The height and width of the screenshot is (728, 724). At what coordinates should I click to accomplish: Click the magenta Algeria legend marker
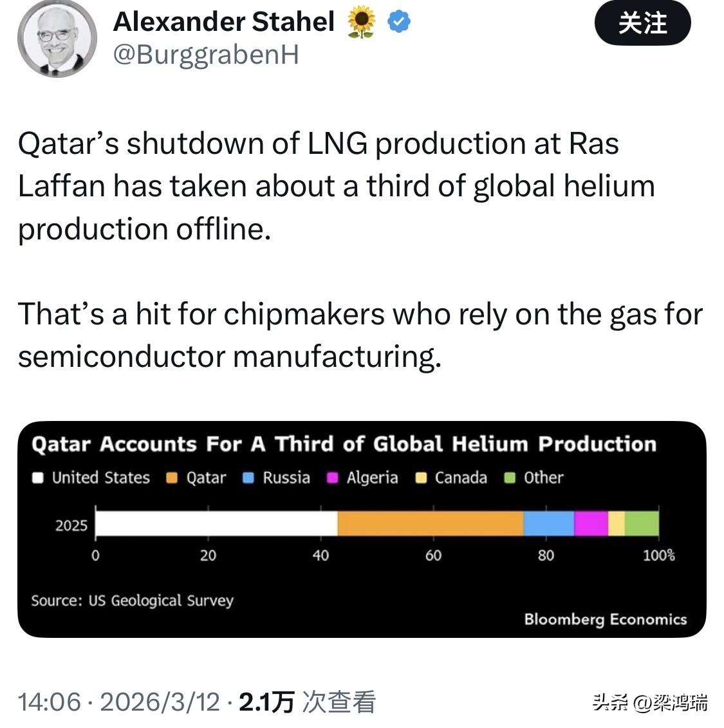point(333,478)
